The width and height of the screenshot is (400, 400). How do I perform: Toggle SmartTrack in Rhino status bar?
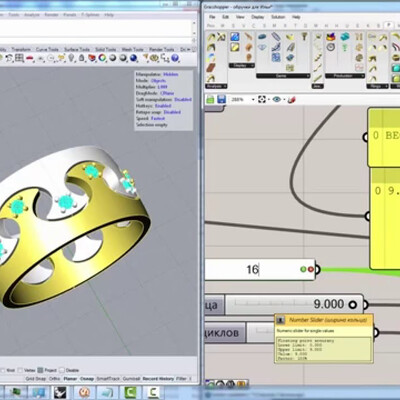108,379
